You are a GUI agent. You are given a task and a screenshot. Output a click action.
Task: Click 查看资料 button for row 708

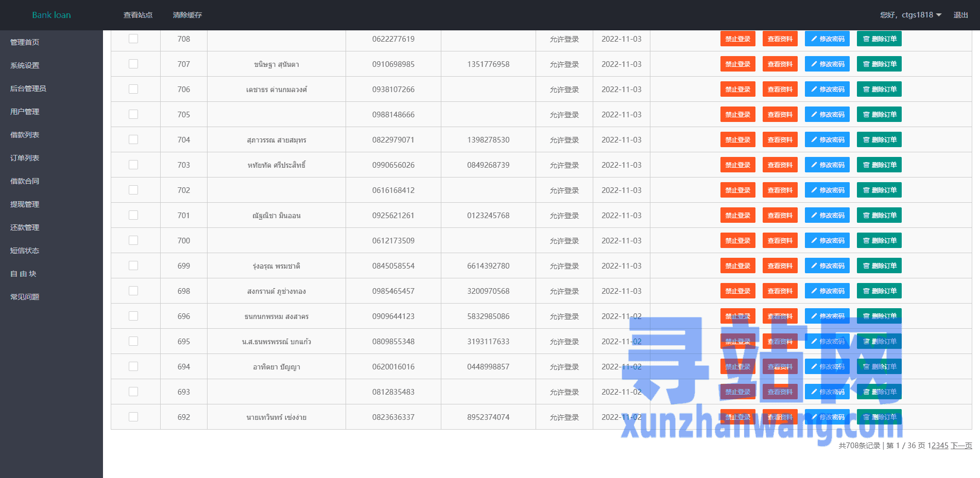pos(780,39)
